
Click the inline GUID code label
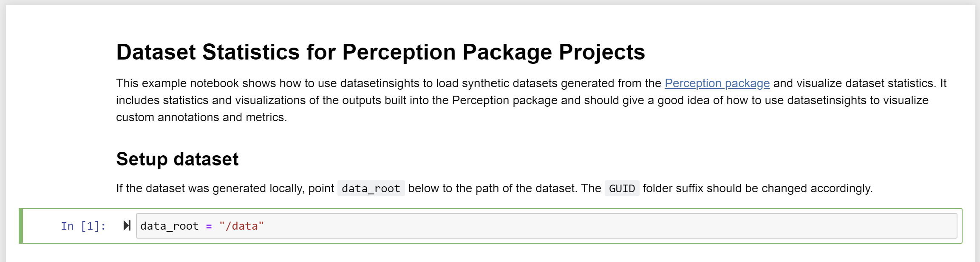(622, 188)
